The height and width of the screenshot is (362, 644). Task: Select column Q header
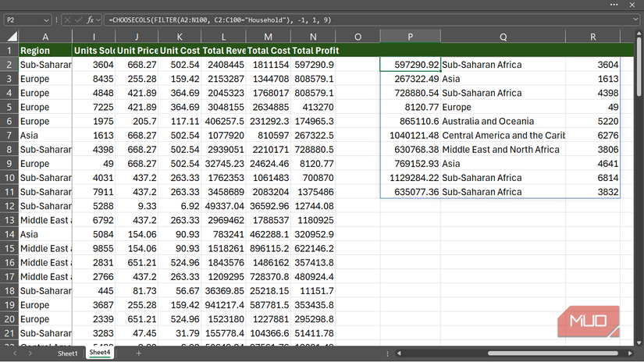(503, 37)
